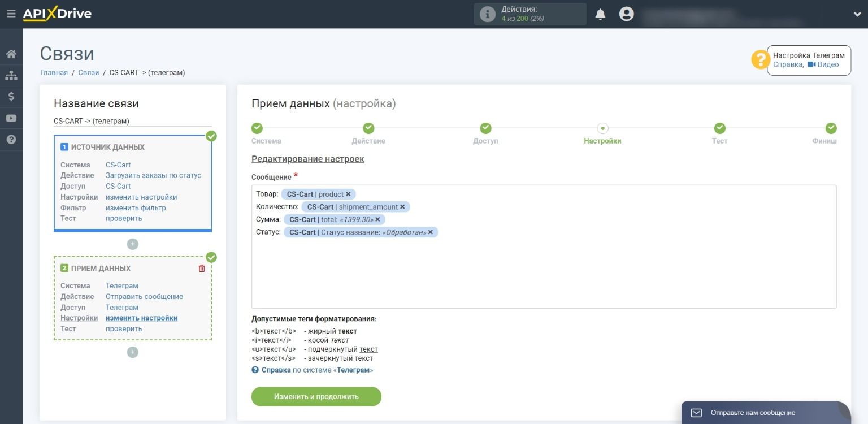This screenshot has height=424, width=868.
Task: Open connections via sidebar sitemap icon
Action: click(x=11, y=75)
